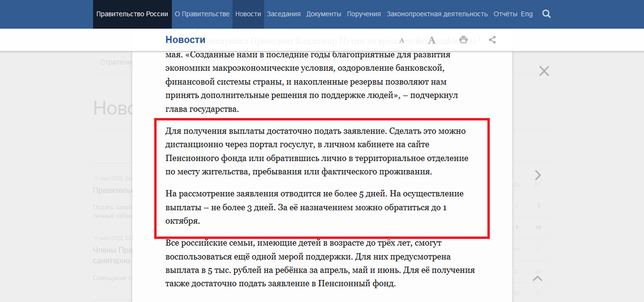Close the article overlay with the X
The width and height of the screenshot is (644, 302).
[x=544, y=71]
